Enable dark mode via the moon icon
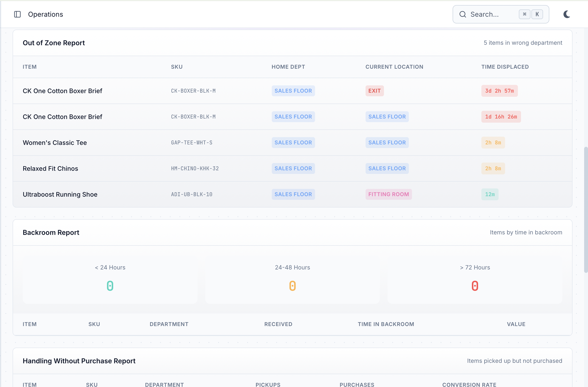Viewport: 588px width, 387px height. (x=566, y=14)
